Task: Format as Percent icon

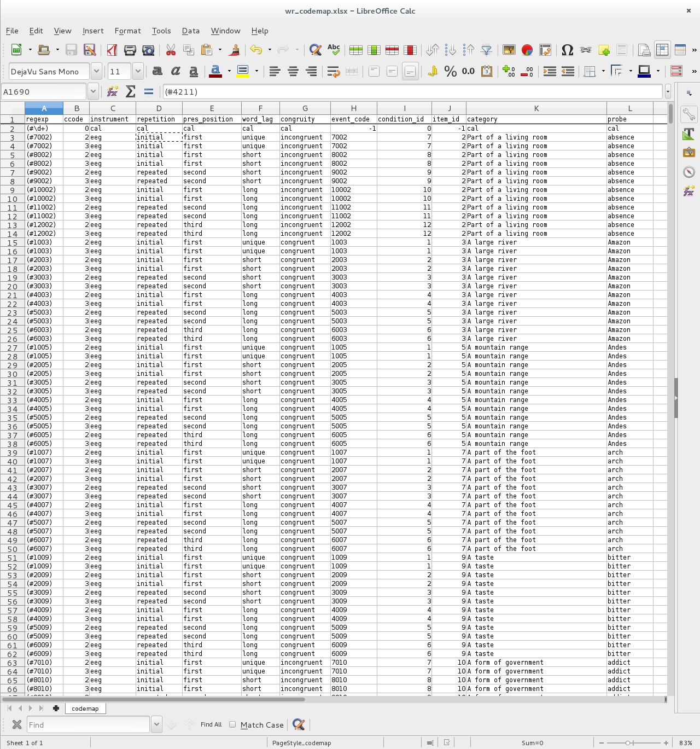Action: (x=451, y=71)
